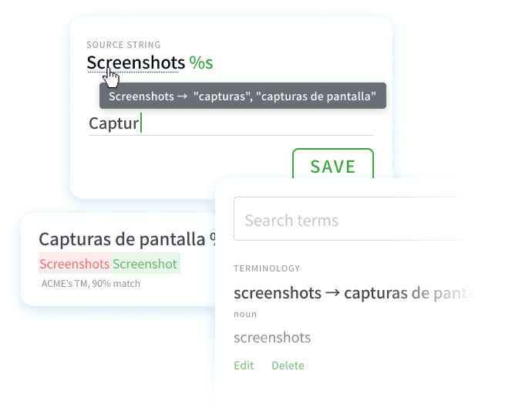The height and width of the screenshot is (418, 532).
Task: Select the ACME's TM 90% match label
Action: pyautogui.click(x=91, y=284)
